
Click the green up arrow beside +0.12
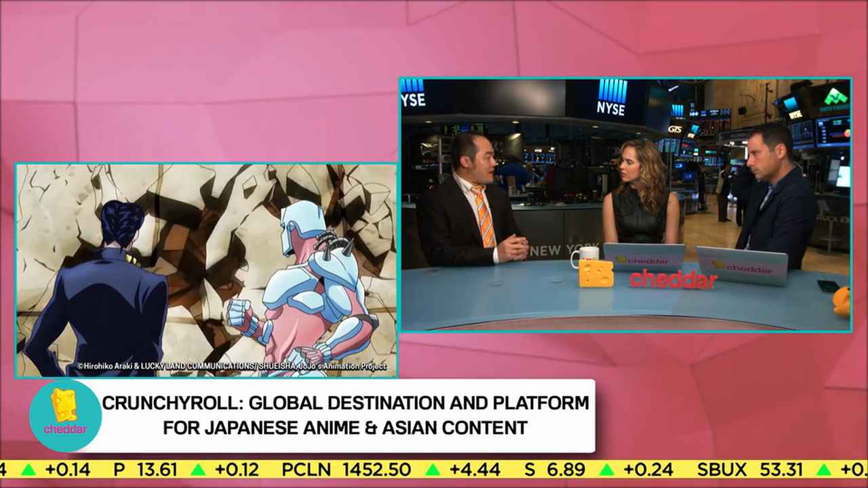click(x=198, y=470)
